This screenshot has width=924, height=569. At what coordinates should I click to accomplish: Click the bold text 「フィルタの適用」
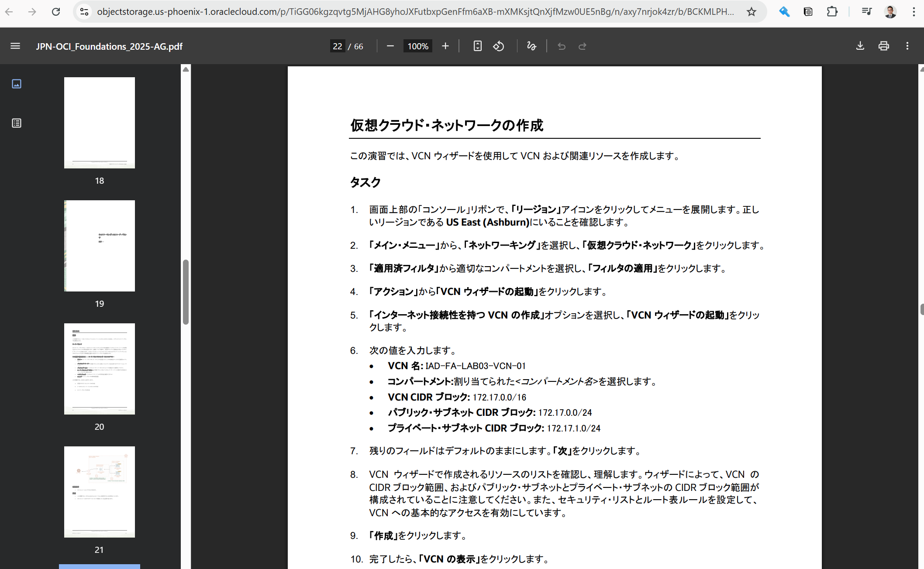pos(623,268)
